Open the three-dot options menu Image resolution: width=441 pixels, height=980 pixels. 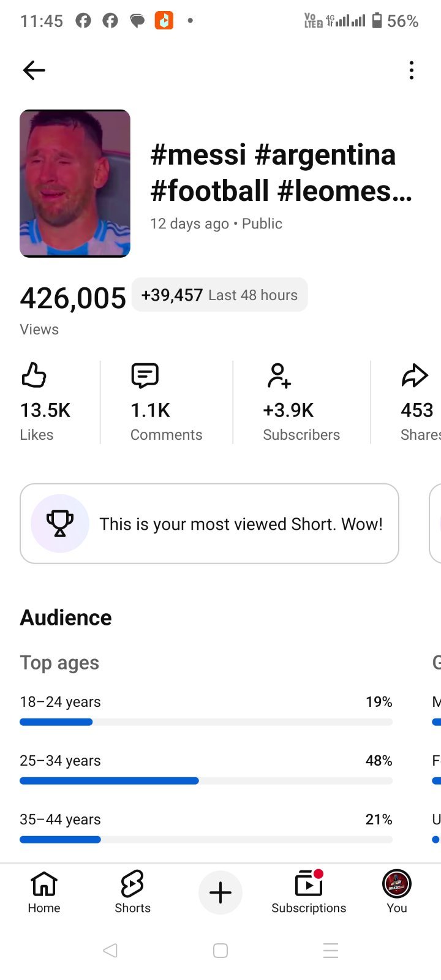[412, 70]
